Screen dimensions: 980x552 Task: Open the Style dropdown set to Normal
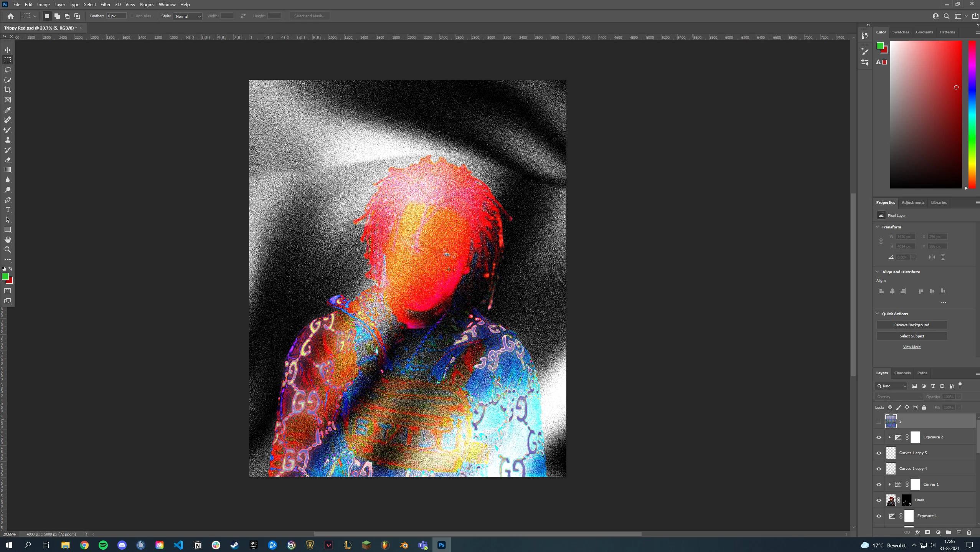tap(188, 16)
